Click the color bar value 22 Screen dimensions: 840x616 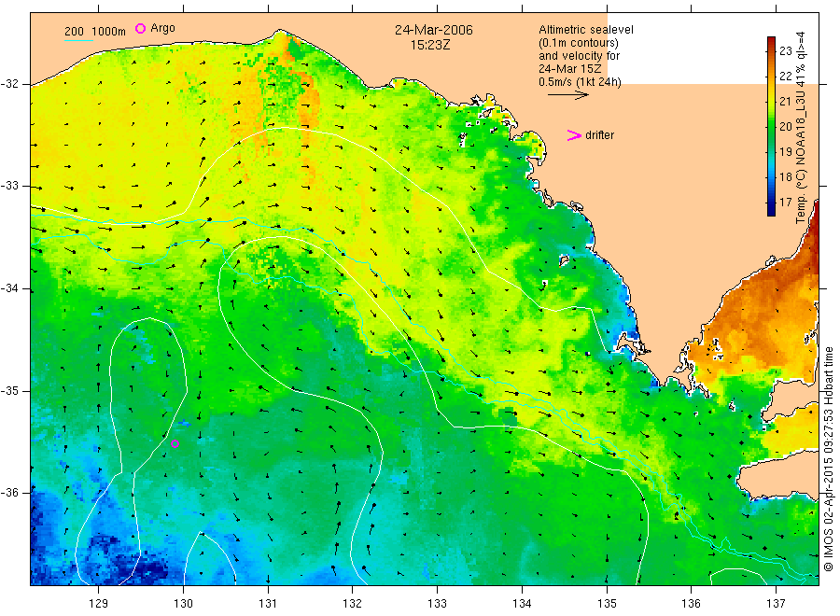tap(785, 76)
